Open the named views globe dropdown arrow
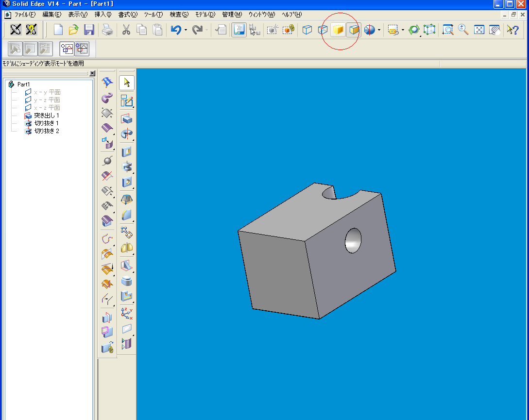 click(x=379, y=30)
